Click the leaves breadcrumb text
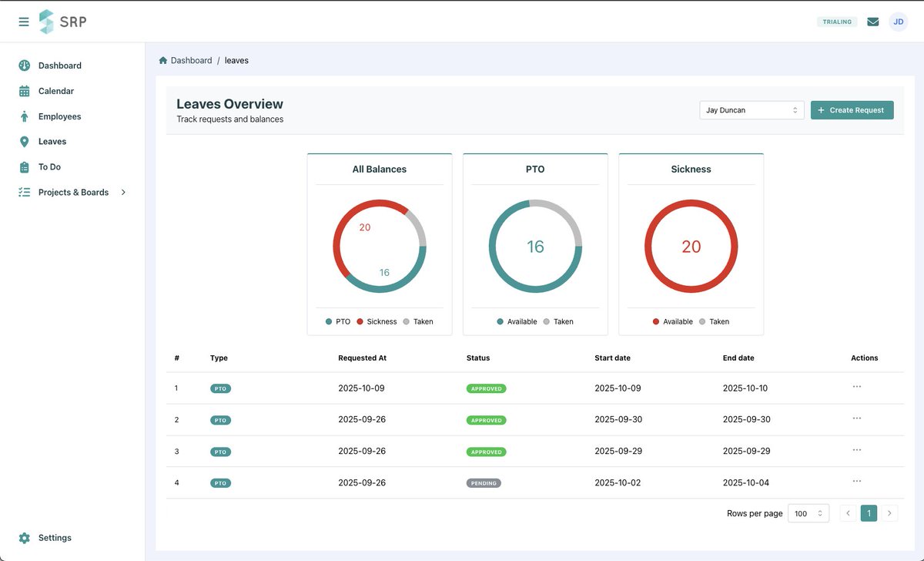 point(236,60)
